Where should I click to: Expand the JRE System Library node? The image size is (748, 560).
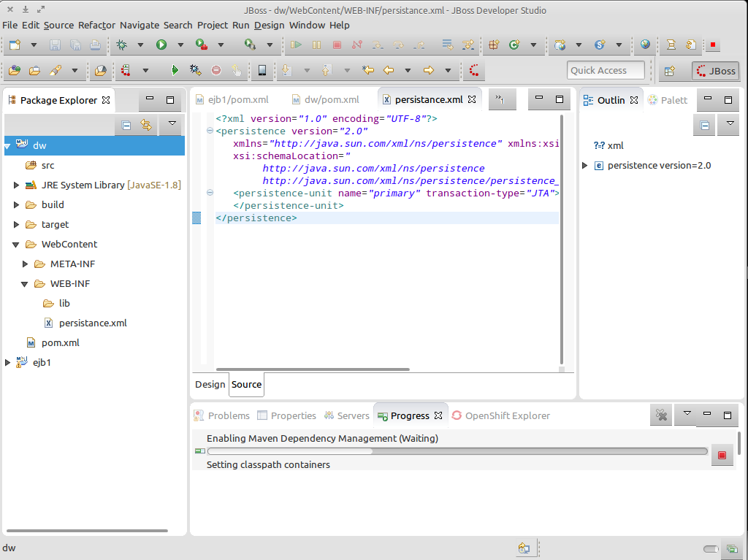(17, 185)
